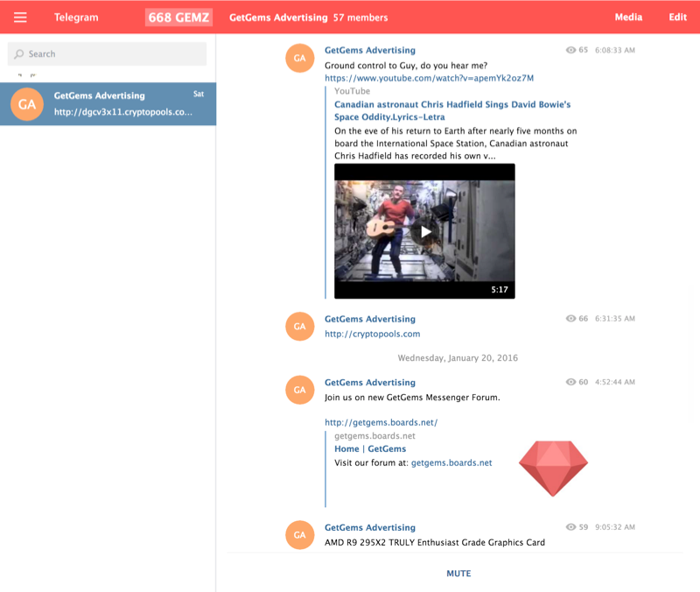Click sender name on AMD R9 message
Image resolution: width=700 pixels, height=592 pixels.
click(369, 528)
